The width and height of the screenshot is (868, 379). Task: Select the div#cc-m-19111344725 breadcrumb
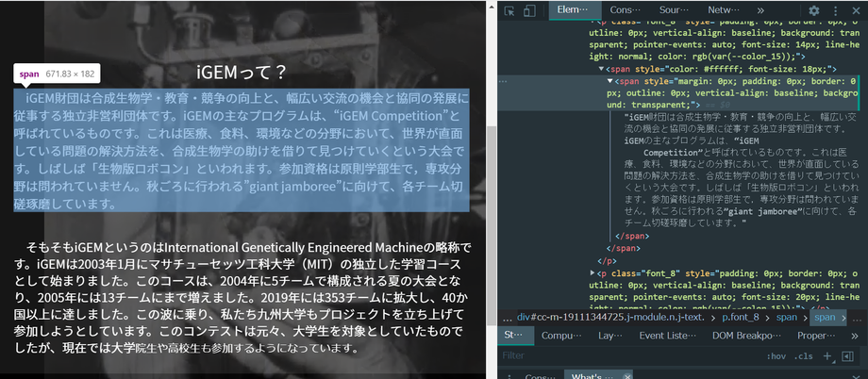pos(610,318)
